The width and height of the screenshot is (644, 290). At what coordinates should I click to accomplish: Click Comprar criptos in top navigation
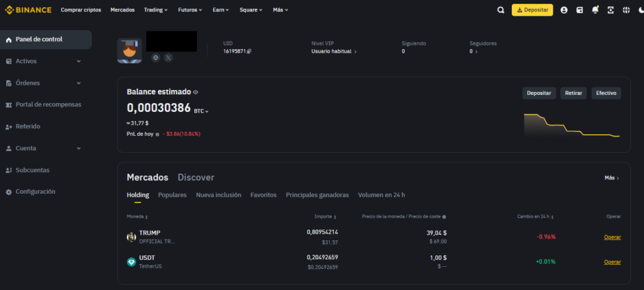[81, 10]
